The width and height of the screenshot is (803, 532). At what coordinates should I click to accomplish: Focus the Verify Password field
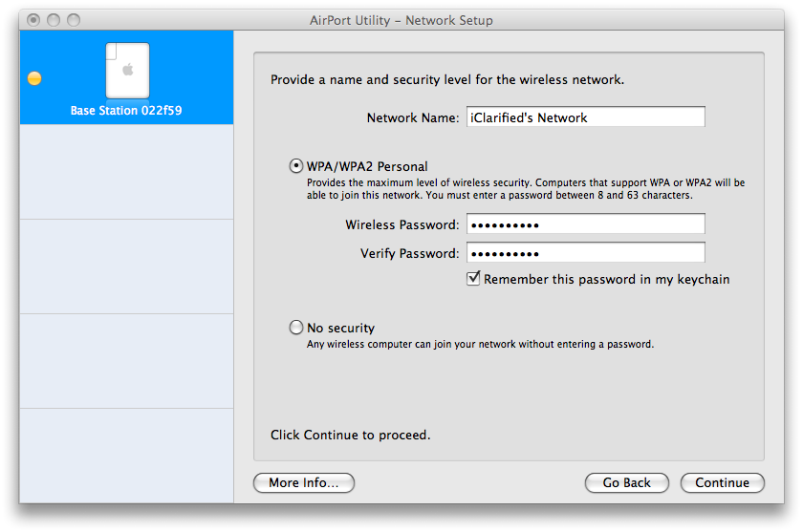point(585,253)
